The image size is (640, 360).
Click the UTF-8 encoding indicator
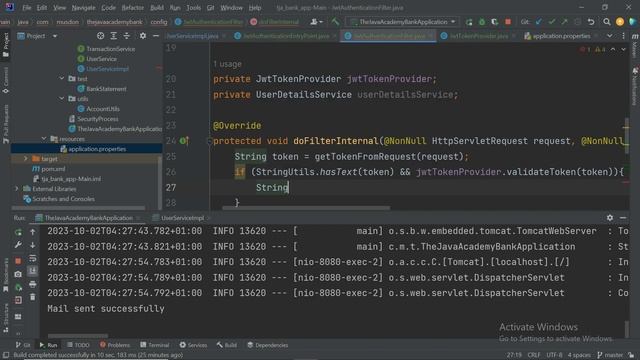point(554,355)
